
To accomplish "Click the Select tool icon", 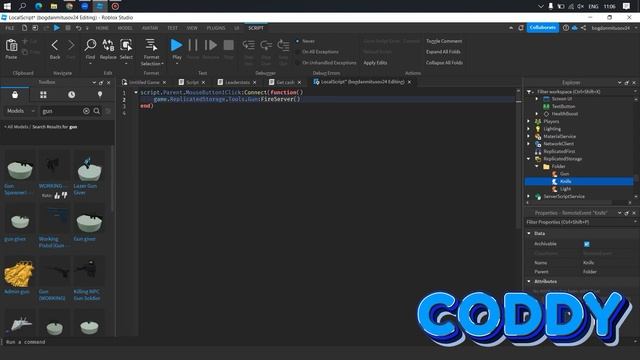I will [x=126, y=45].
